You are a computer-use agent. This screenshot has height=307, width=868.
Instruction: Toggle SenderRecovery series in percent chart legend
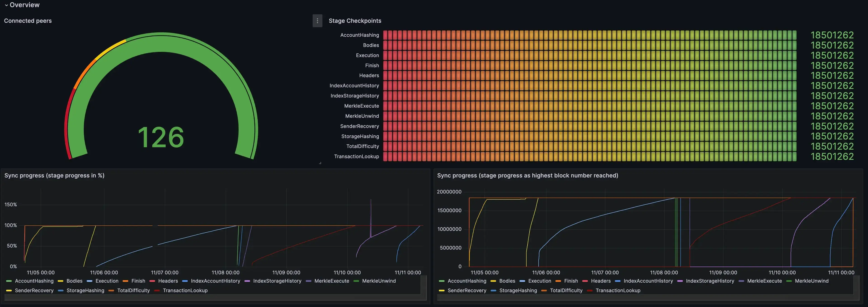coord(34,290)
